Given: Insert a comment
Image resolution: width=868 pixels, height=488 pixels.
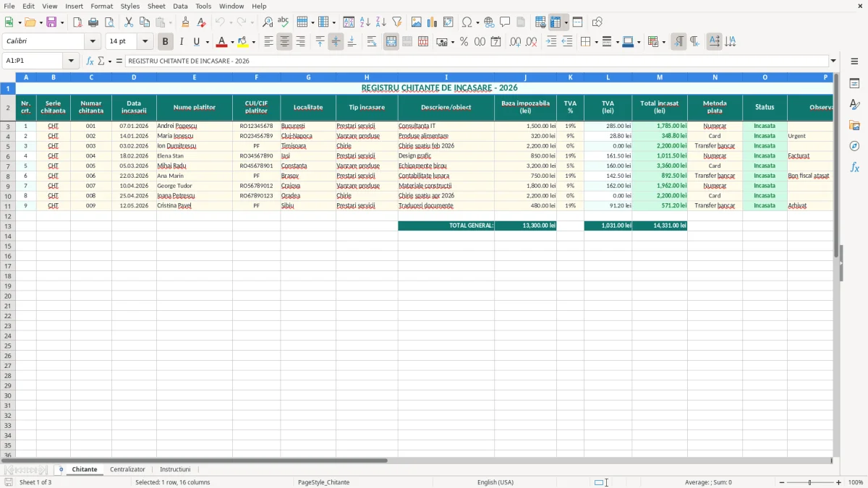Looking at the screenshot, I should (506, 22).
